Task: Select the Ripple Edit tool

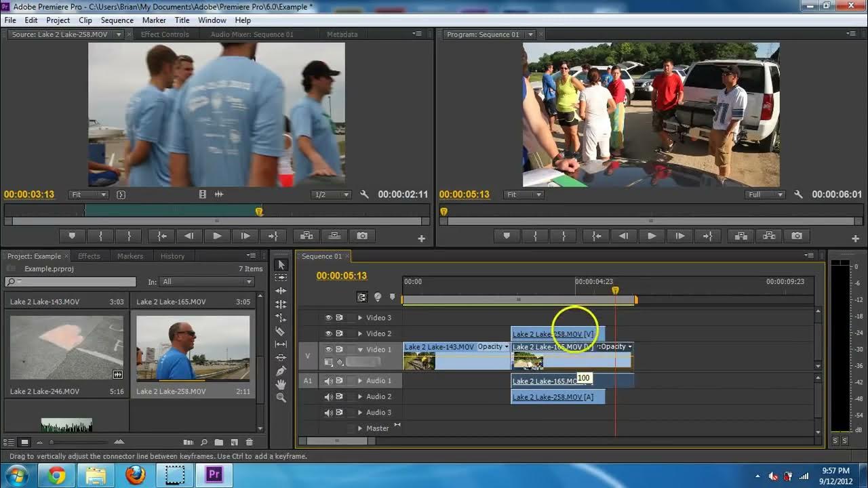Action: (x=281, y=291)
